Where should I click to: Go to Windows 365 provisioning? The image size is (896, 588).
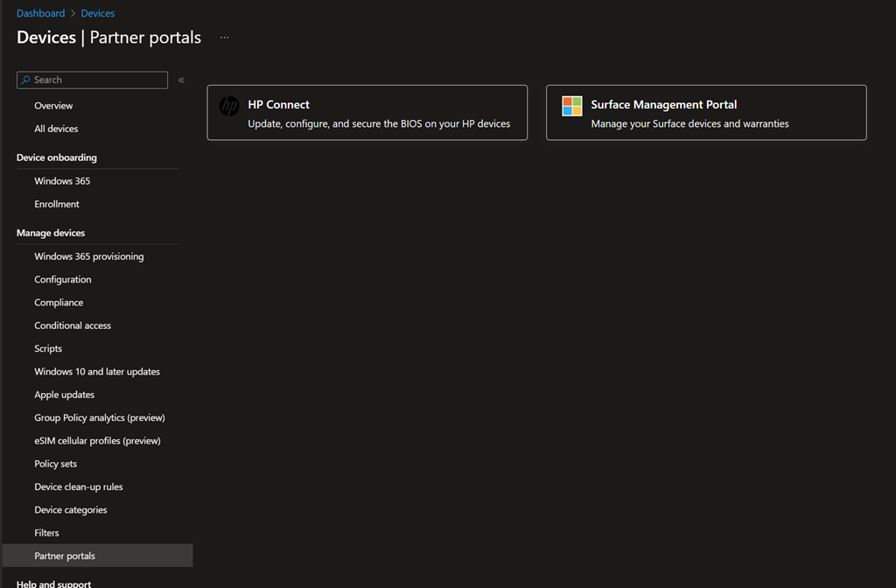tap(88, 256)
